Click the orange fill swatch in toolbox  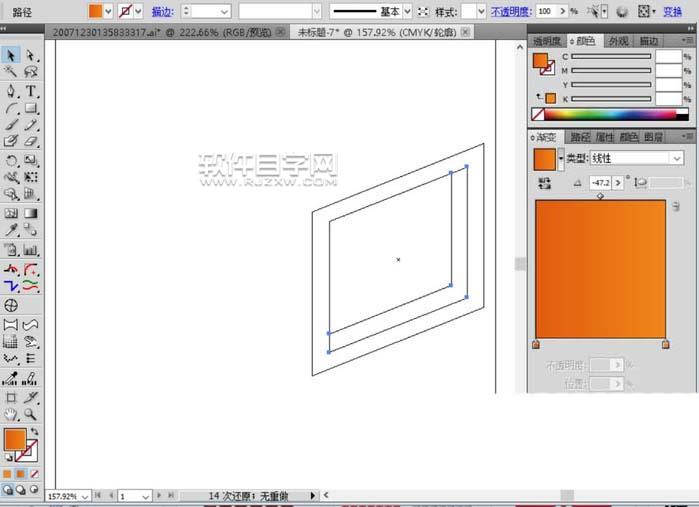[14, 439]
